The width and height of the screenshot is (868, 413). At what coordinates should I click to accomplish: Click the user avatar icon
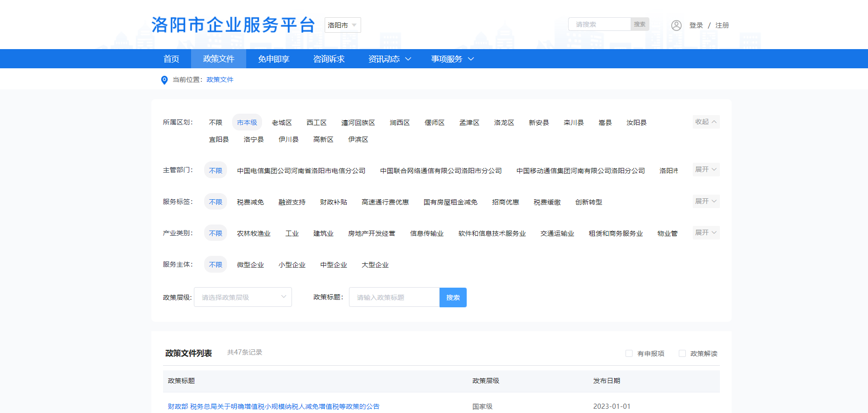[x=676, y=25]
